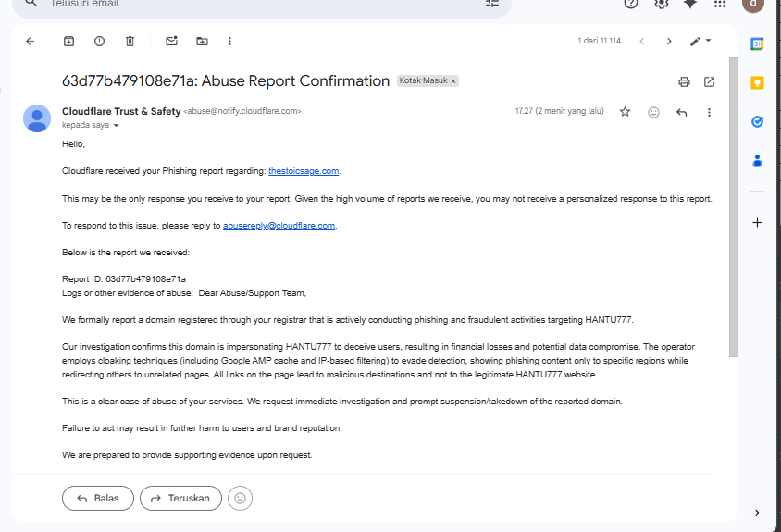Star the Cloudflare email
This screenshot has width=781, height=532.
click(x=625, y=112)
